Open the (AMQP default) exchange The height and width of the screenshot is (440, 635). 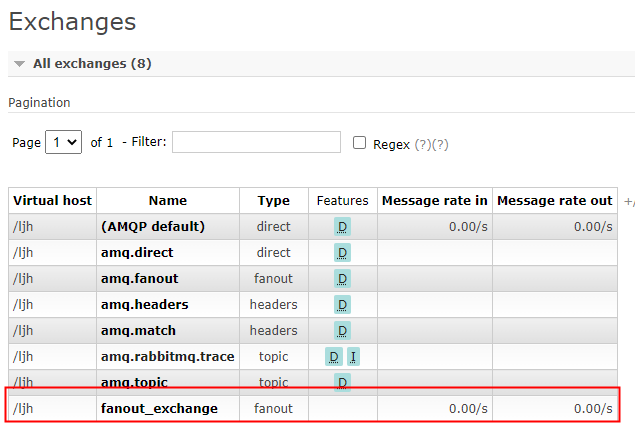coord(153,226)
